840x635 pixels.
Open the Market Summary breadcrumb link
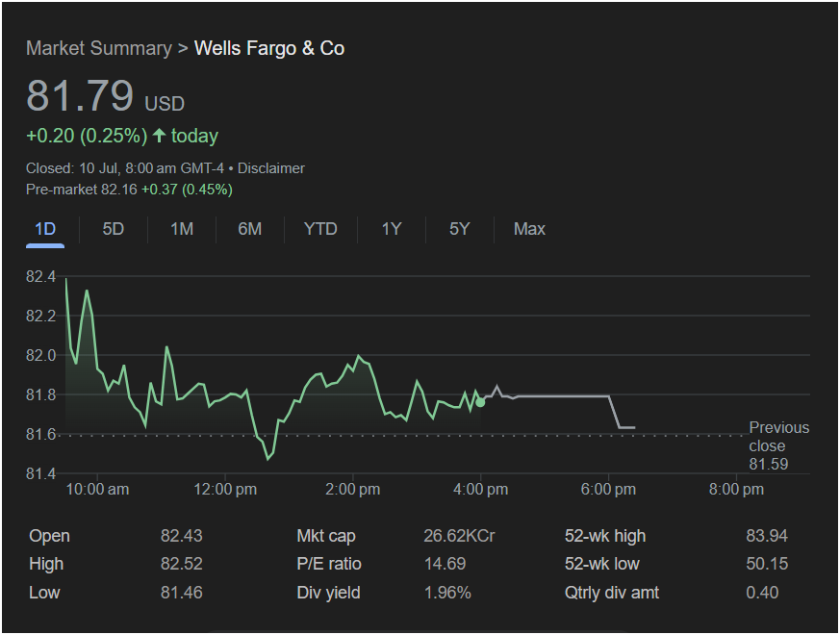(x=99, y=48)
